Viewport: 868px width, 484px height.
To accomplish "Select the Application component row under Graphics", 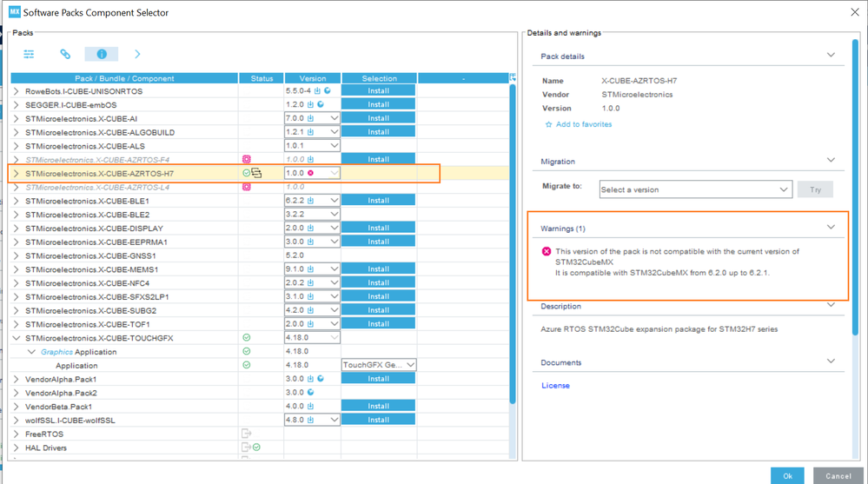I will [259, 366].
